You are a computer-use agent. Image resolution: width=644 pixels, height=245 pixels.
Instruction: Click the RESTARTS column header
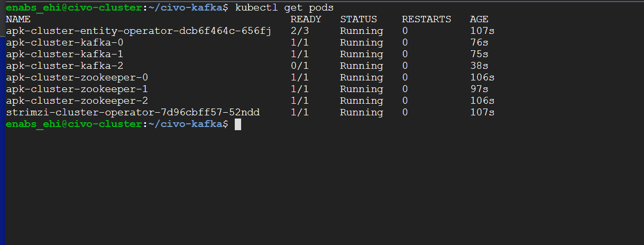427,19
